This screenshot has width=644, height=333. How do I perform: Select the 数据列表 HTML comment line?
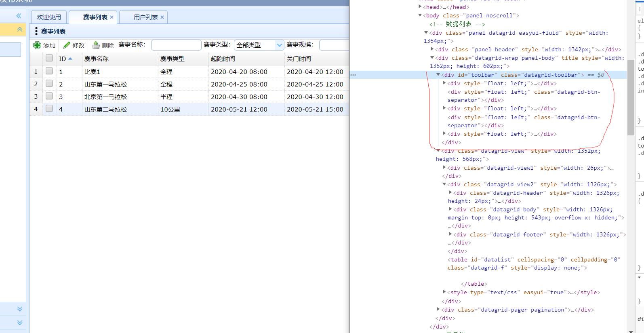coord(457,24)
